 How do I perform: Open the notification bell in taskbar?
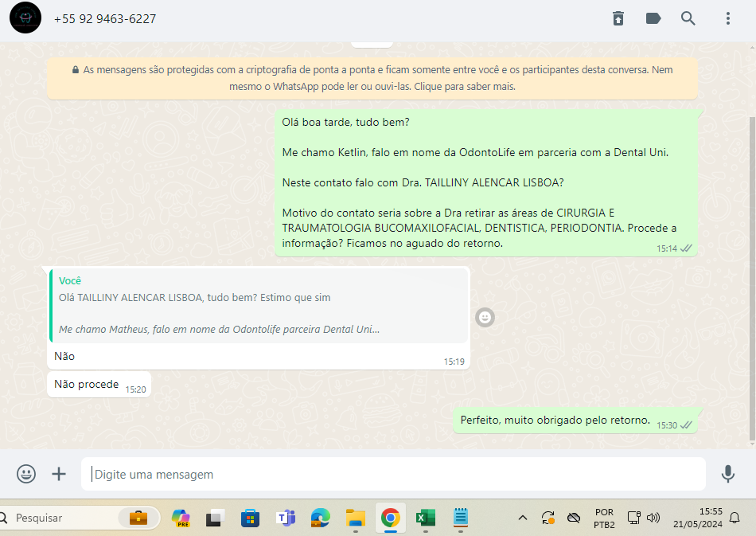pos(735,518)
